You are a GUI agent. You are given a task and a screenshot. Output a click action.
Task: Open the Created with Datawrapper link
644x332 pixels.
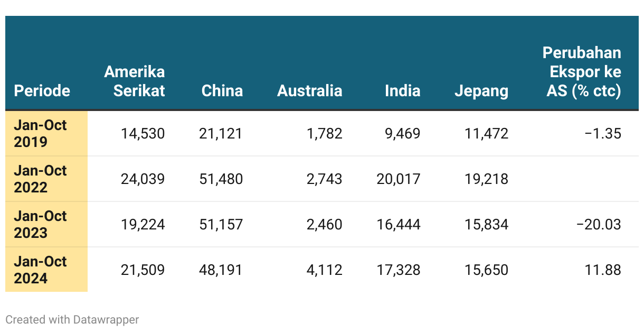72,319
